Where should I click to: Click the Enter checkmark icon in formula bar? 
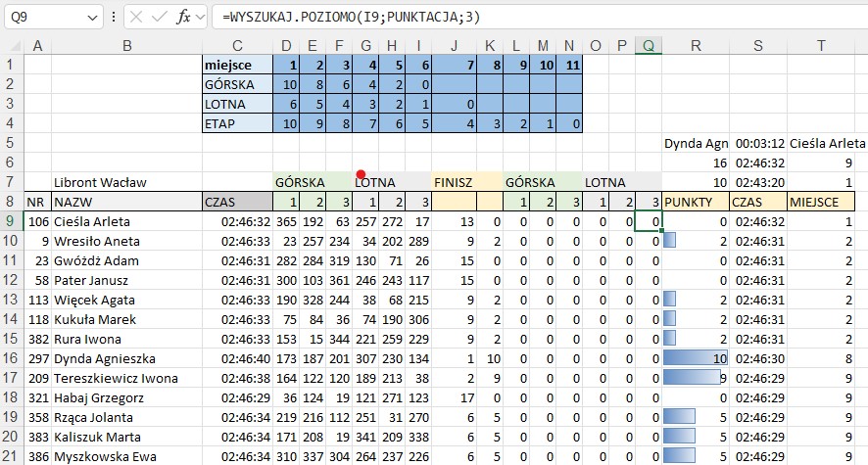pyautogui.click(x=158, y=18)
